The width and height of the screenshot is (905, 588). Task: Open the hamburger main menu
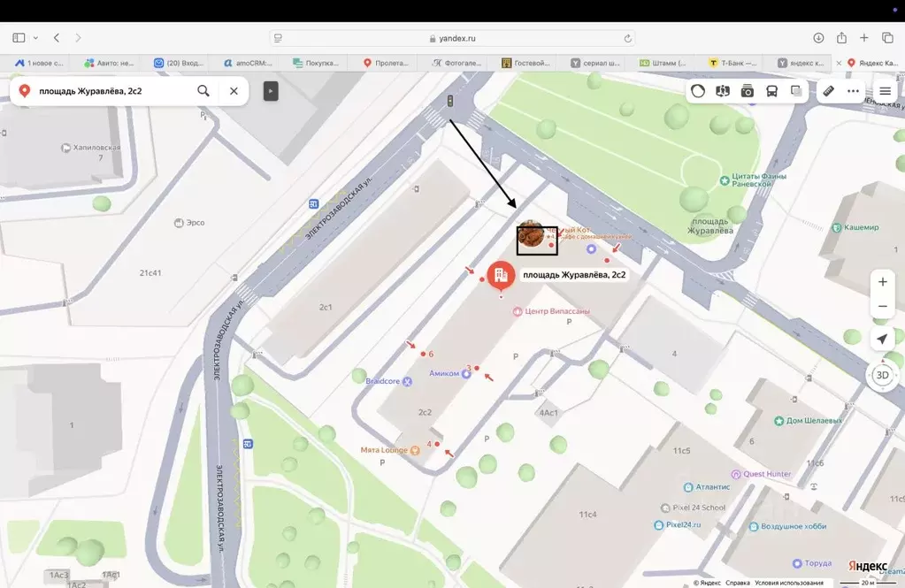pyautogui.click(x=885, y=91)
